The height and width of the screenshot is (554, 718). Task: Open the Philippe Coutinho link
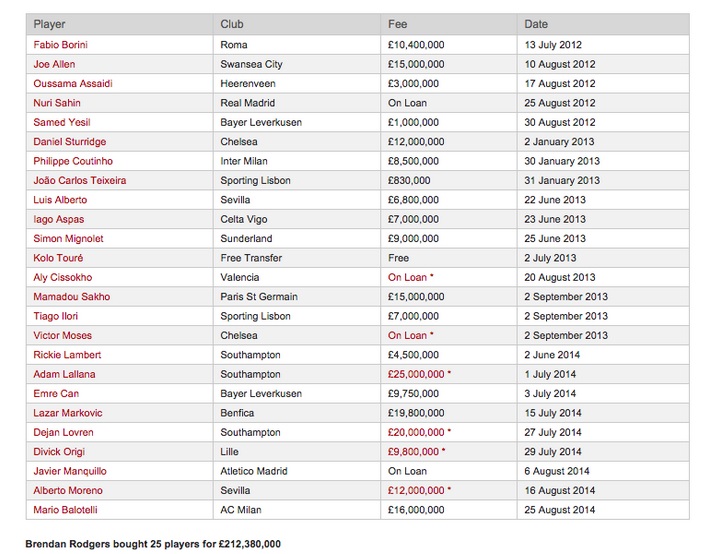[x=73, y=161]
